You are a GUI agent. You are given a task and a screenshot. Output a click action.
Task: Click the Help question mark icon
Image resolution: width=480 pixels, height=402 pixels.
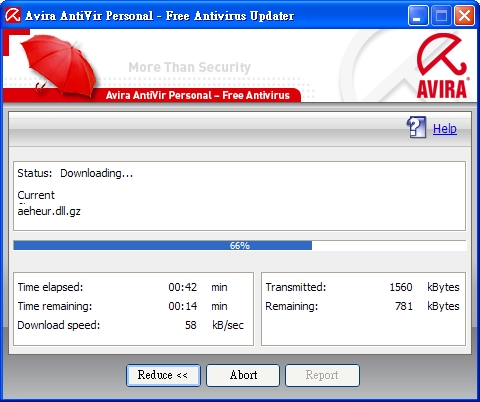point(416,127)
